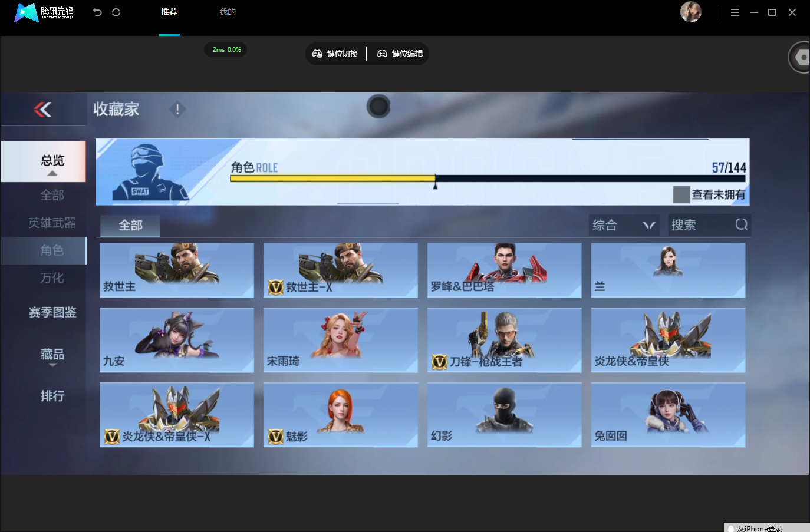Image resolution: width=810 pixels, height=532 pixels.
Task: Open the 宋雨琦 character card
Action: point(341,340)
